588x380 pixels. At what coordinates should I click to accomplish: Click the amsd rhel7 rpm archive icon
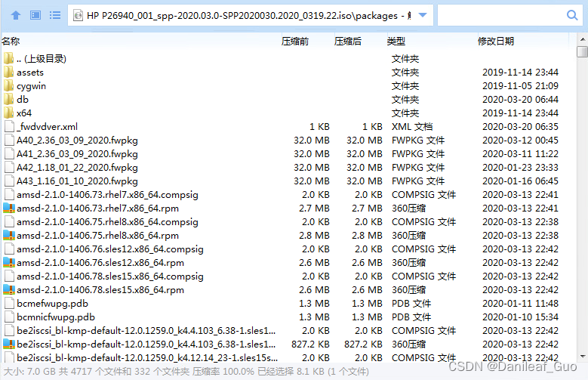(x=9, y=208)
